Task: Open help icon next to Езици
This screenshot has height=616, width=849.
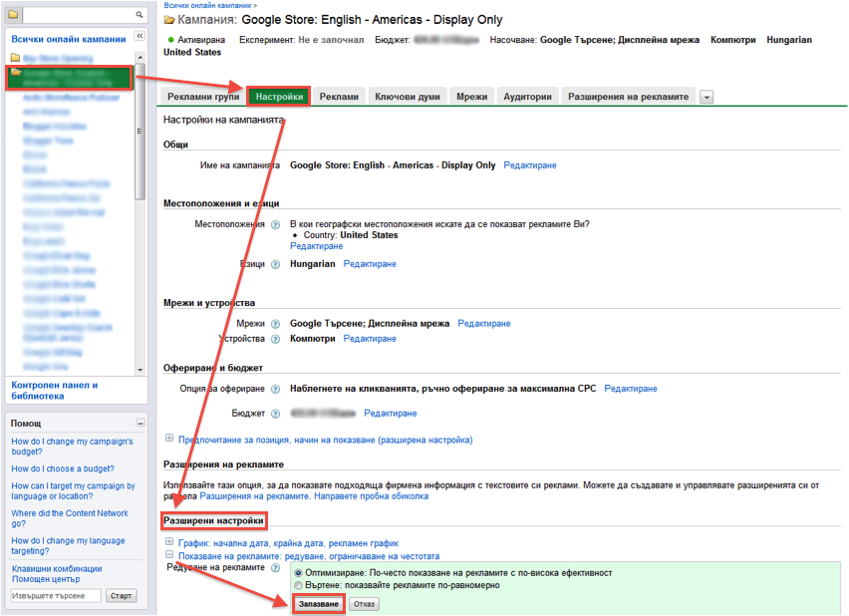Action: 275,264
